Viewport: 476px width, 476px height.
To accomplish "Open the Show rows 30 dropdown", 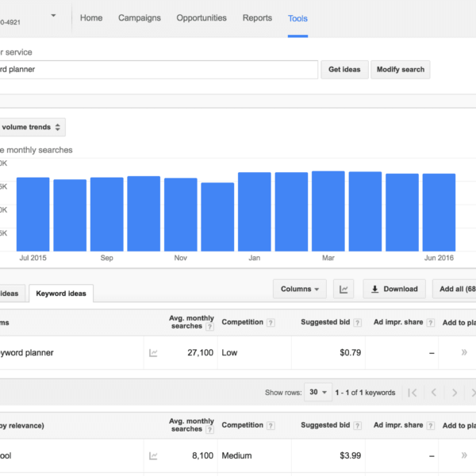I will (318, 392).
